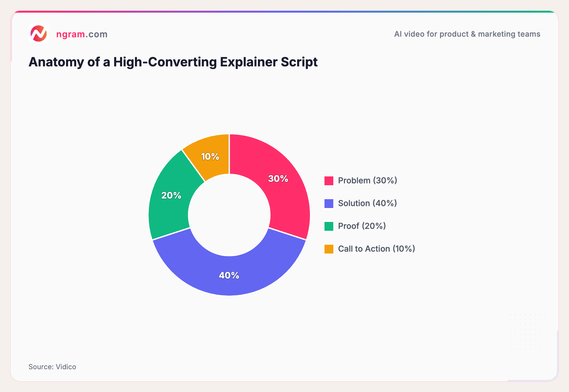Click the 10% label inside the orange slice
The height and width of the screenshot is (392, 569).
pos(210,156)
